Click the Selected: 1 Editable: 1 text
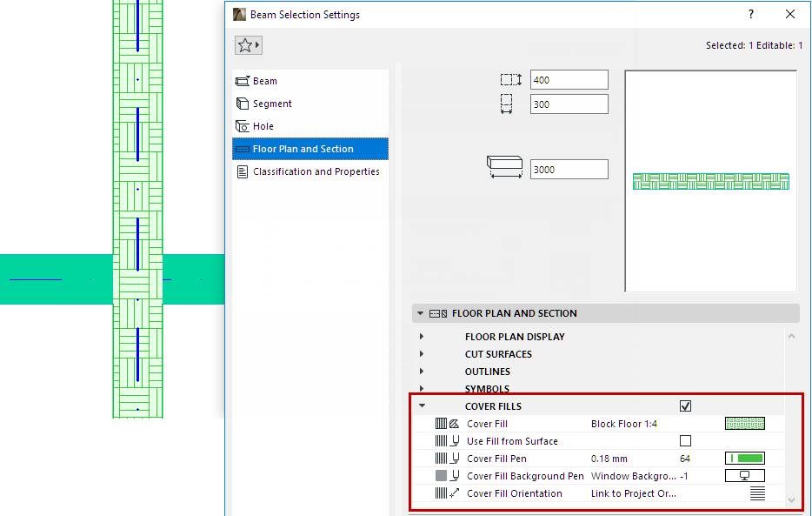Viewport: 812px width, 516px height. [754, 45]
